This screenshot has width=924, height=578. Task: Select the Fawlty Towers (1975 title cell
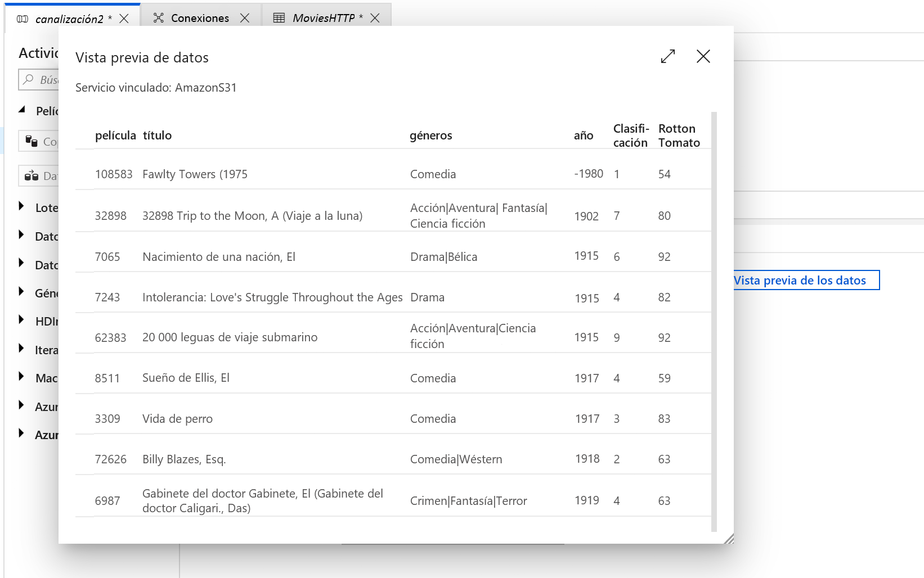195,174
